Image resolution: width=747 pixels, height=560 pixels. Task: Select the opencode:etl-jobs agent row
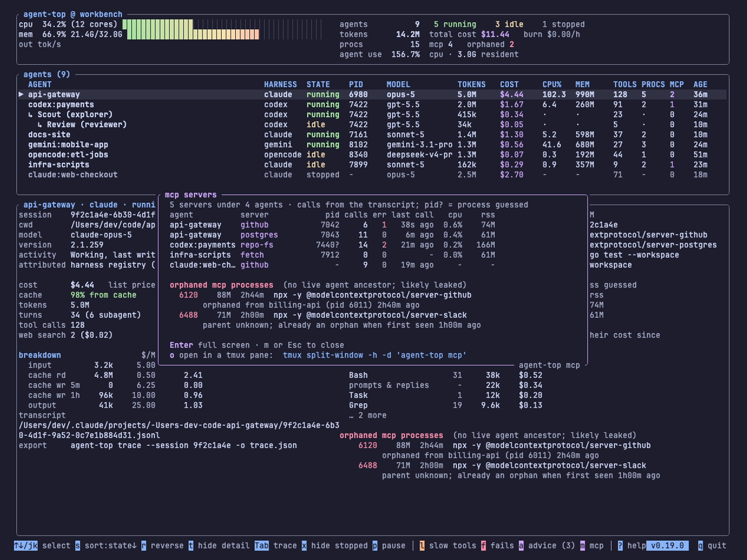click(372, 155)
